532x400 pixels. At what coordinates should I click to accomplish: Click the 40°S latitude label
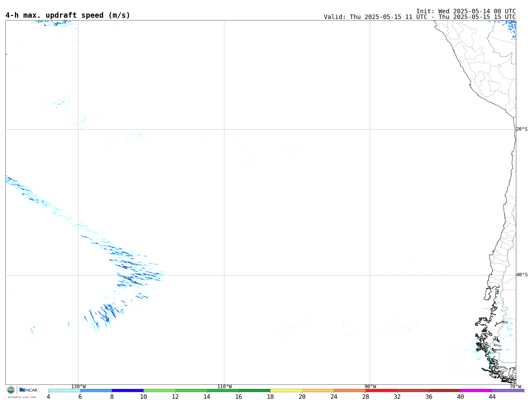pos(522,275)
